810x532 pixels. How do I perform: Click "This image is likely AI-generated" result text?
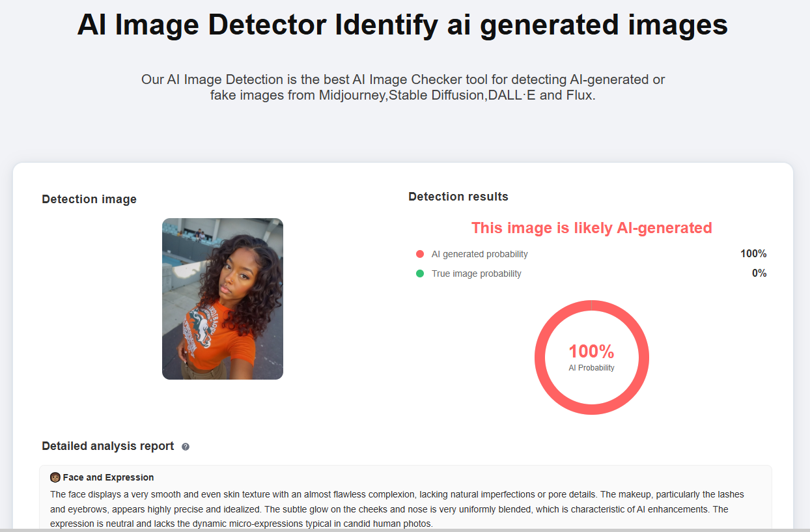coord(591,228)
